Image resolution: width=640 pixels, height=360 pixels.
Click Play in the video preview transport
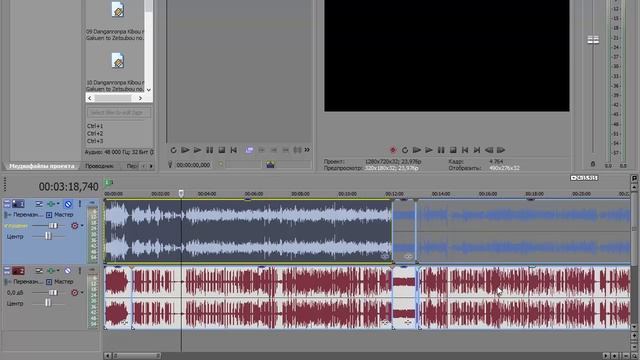429,150
